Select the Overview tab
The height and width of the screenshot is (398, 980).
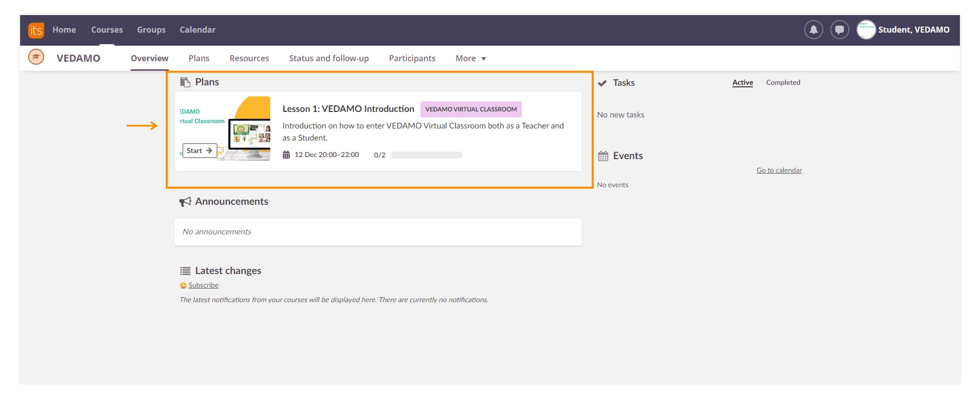(x=150, y=58)
